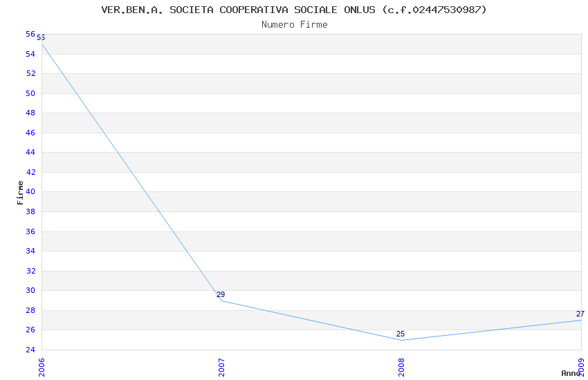
Task: Click y-axis tick 24
Action: (x=30, y=350)
